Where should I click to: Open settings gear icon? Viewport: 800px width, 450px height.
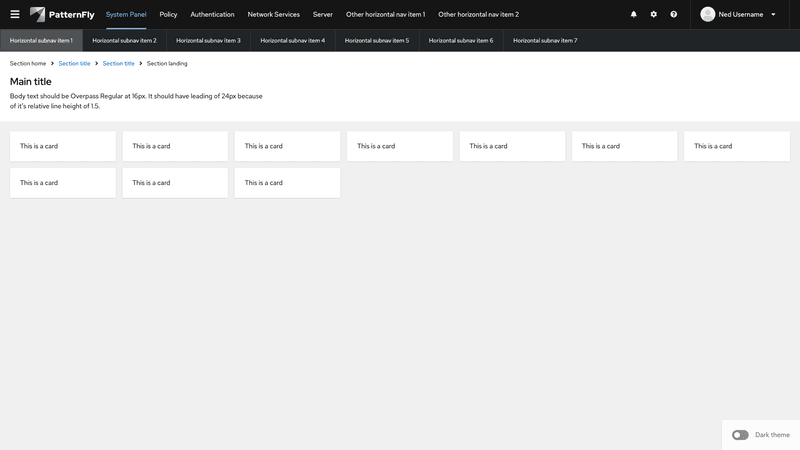[654, 15]
